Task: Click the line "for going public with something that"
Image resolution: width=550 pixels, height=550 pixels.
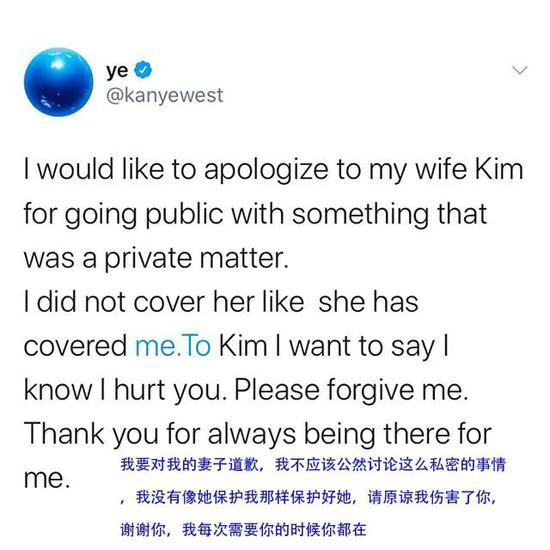Action: (255, 214)
